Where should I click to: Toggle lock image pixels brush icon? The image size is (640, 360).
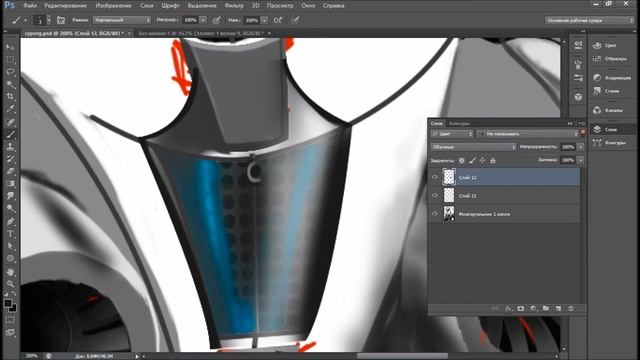[x=472, y=160]
